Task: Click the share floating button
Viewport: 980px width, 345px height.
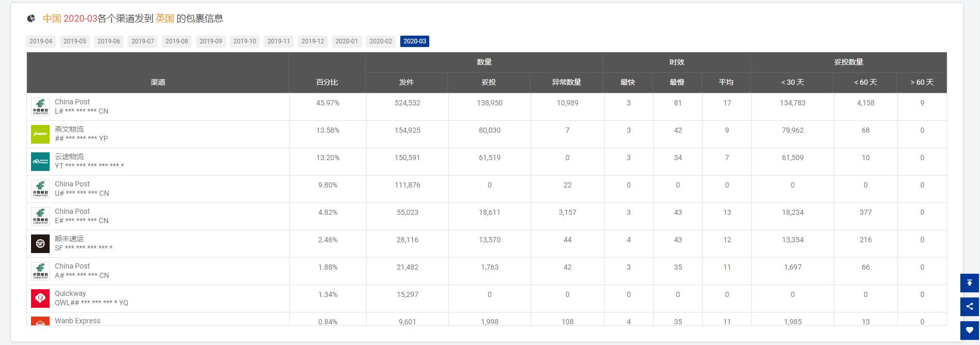Action: point(969,306)
